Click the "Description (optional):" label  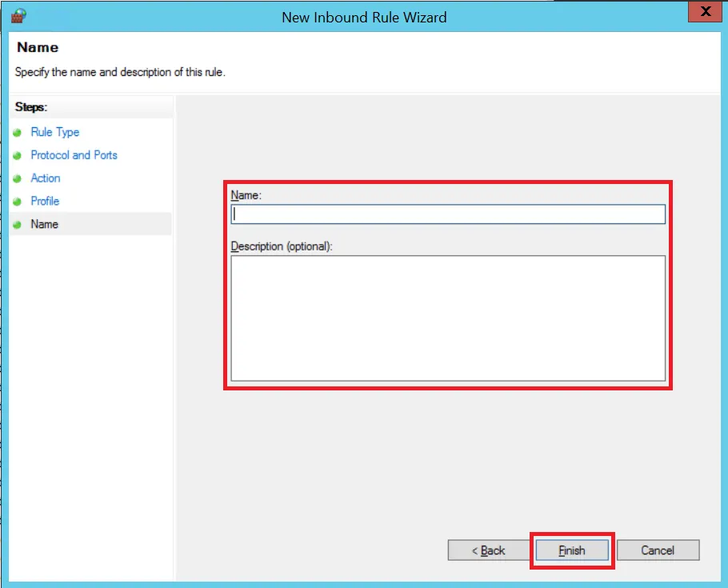[x=281, y=246]
